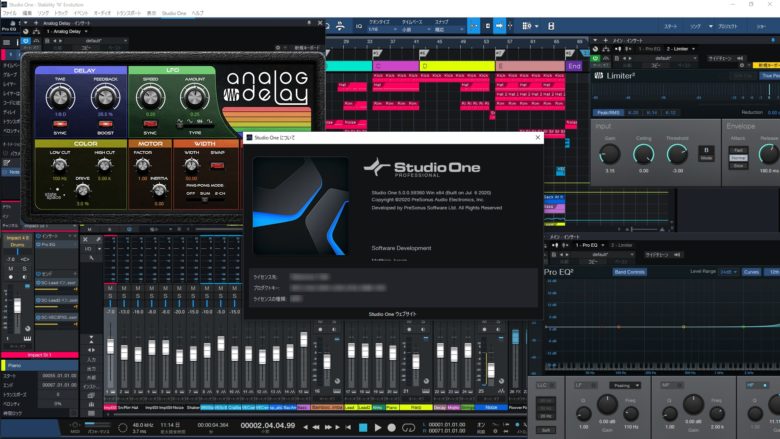Open the '2 - Limiter' device dropdown
Screen dimensions: 780x439
pyautogui.click(x=681, y=49)
